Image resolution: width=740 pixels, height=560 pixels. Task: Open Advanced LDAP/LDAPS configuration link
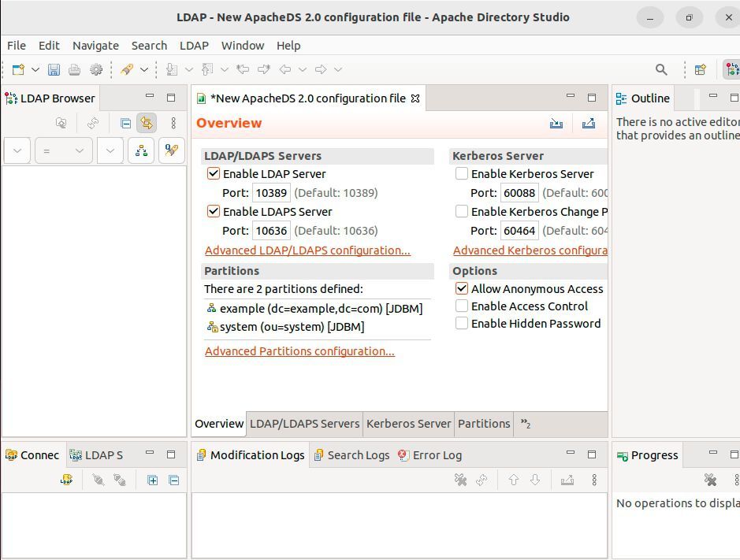pos(309,250)
